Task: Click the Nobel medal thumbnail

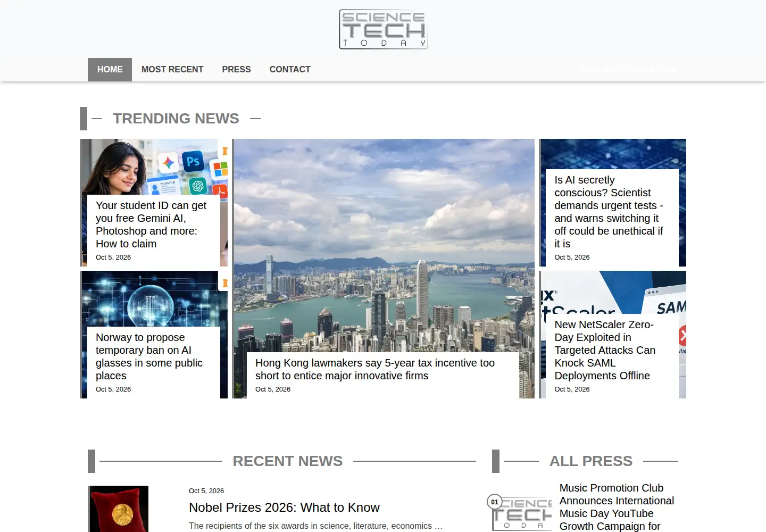Action: click(119, 509)
